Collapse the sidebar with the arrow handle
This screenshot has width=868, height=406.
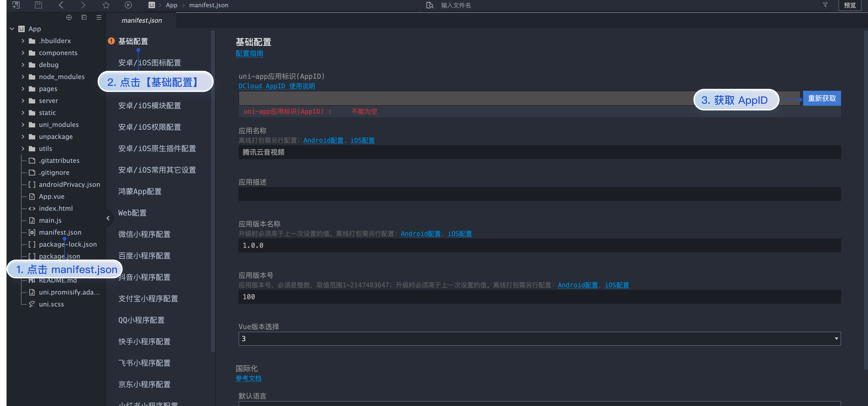[108, 218]
